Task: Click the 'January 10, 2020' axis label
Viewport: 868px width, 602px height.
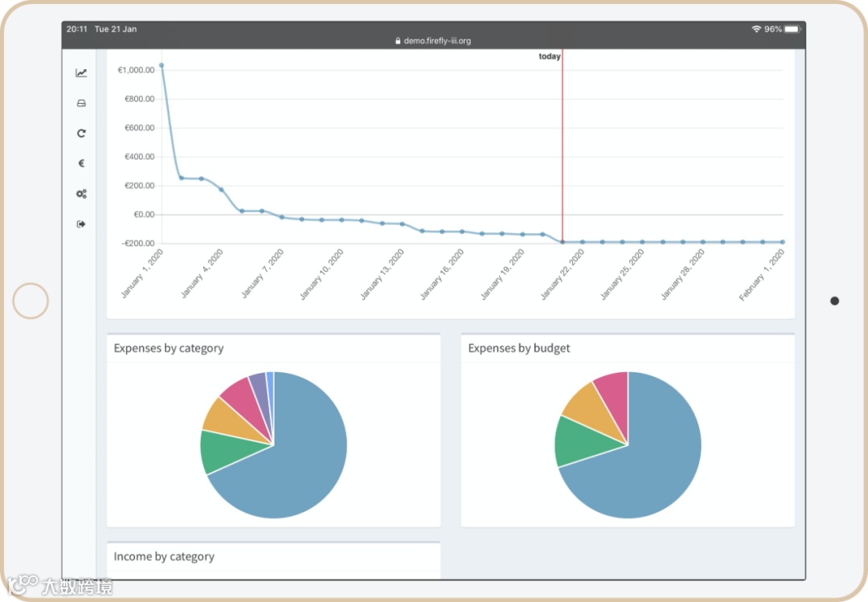Action: 321,275
